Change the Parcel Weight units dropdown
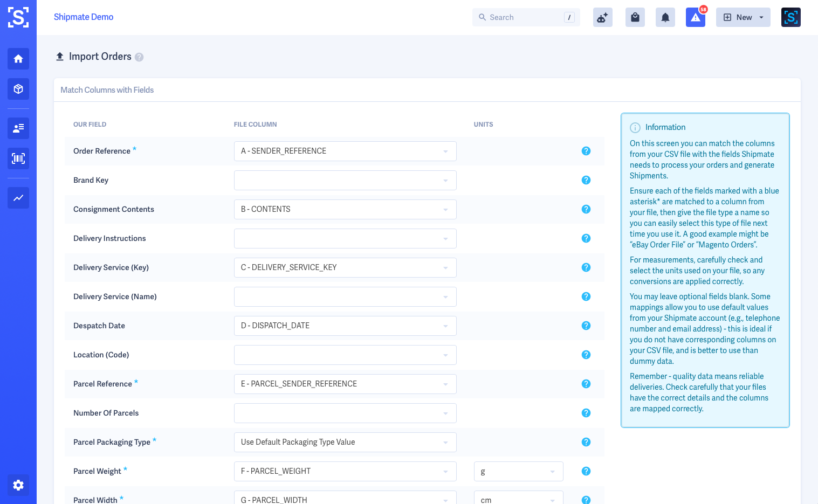This screenshot has height=504, width=818. 518,471
